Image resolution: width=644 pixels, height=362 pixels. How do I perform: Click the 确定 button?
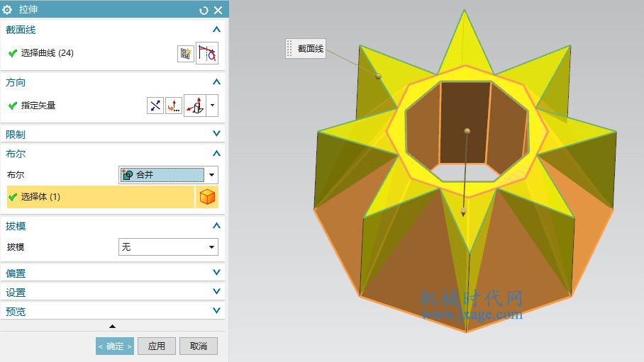115,346
